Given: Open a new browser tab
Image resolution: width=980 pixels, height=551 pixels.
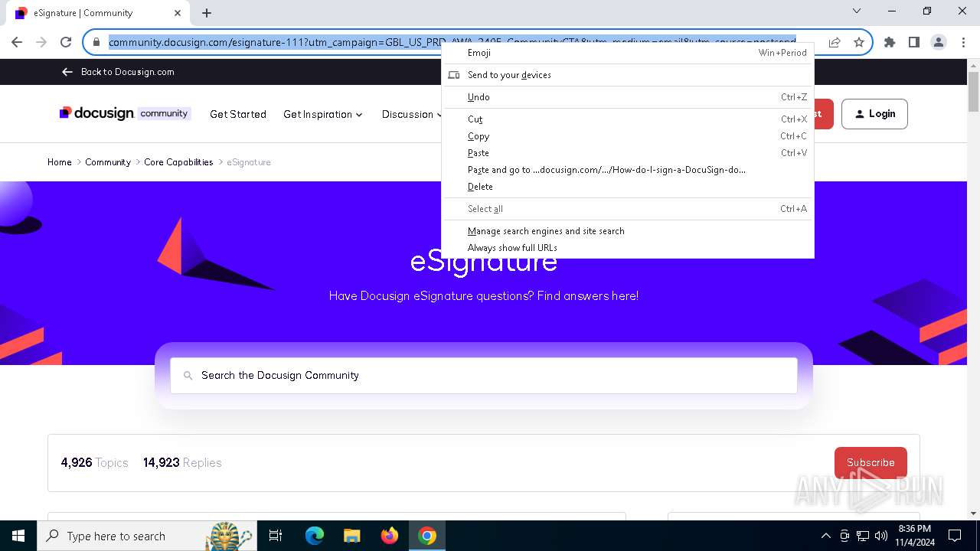Looking at the screenshot, I should click(x=207, y=12).
